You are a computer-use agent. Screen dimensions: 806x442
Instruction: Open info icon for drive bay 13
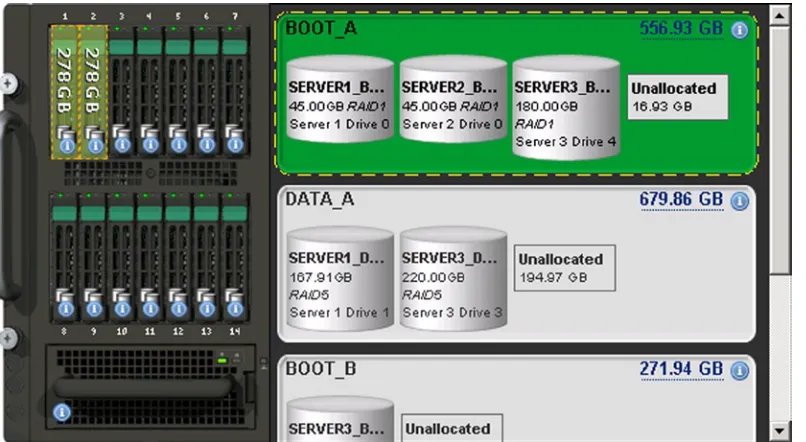(x=207, y=309)
